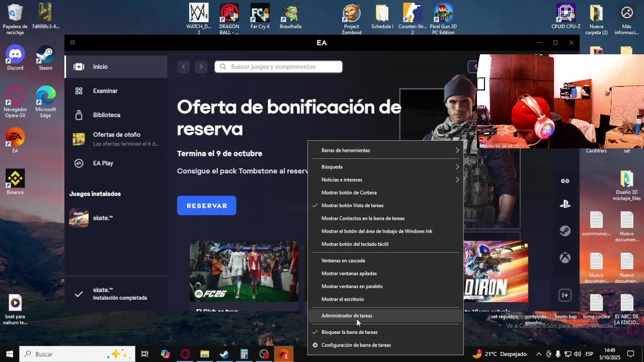Open Opera GX from the taskbar
The height and width of the screenshot is (362, 644).
click(185, 354)
